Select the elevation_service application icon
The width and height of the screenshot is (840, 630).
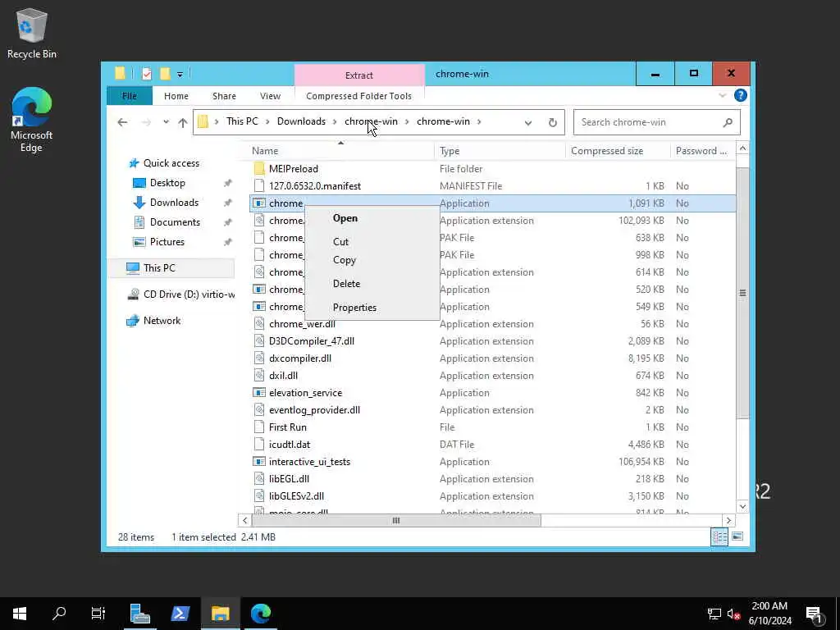pos(259,393)
